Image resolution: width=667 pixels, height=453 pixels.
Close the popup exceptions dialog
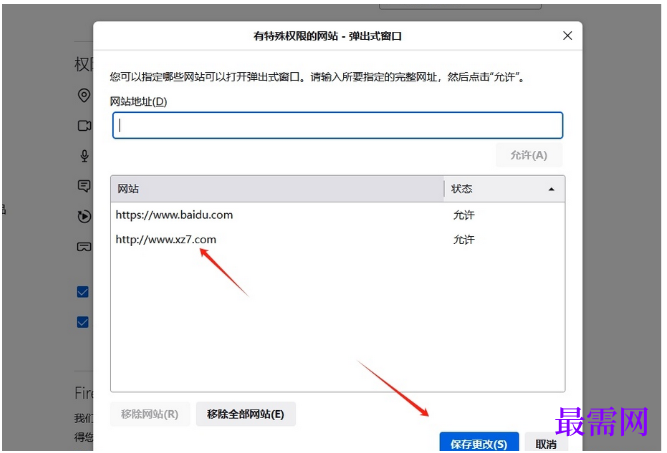coord(567,36)
